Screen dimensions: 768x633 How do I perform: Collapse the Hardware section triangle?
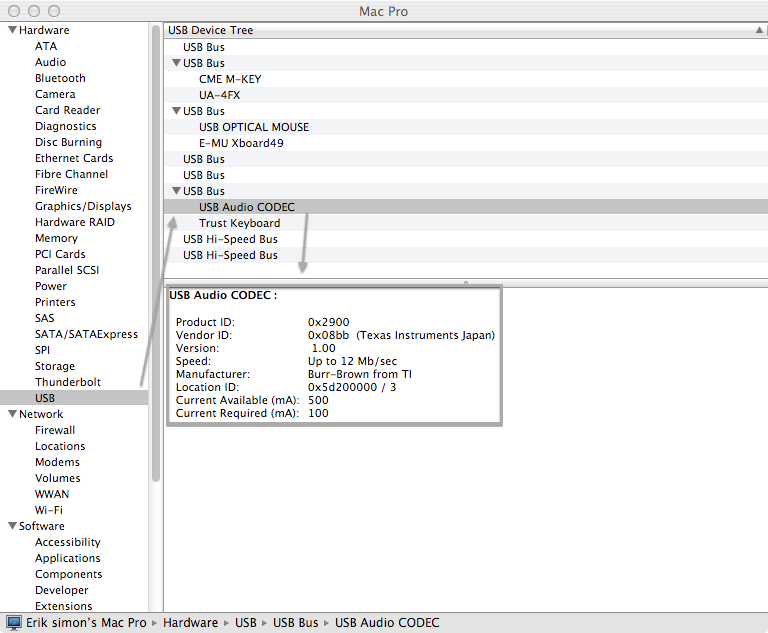tap(12, 31)
